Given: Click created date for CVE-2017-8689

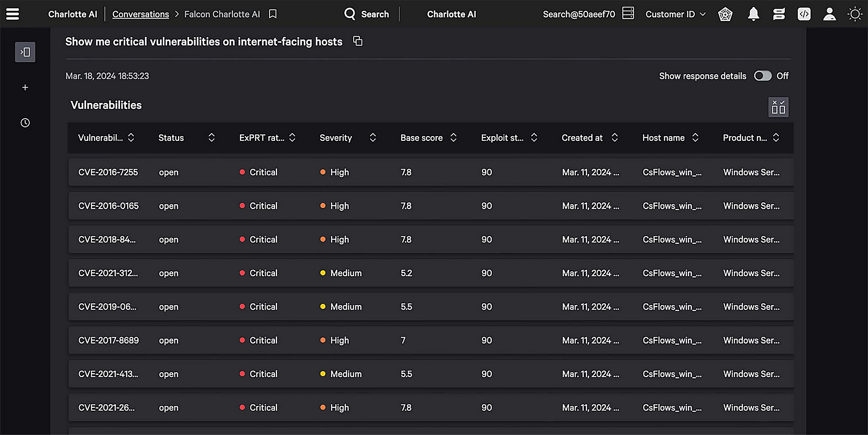Looking at the screenshot, I should pos(590,340).
